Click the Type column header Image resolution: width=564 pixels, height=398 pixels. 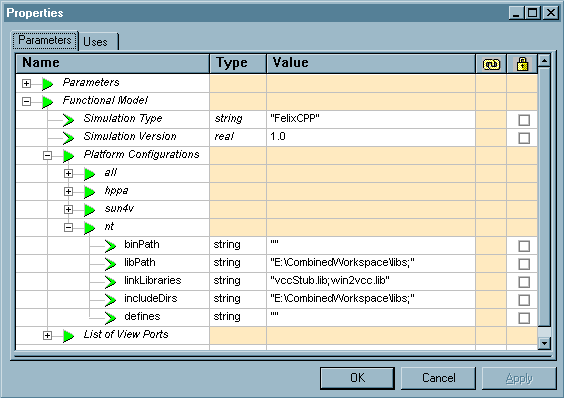[238, 63]
